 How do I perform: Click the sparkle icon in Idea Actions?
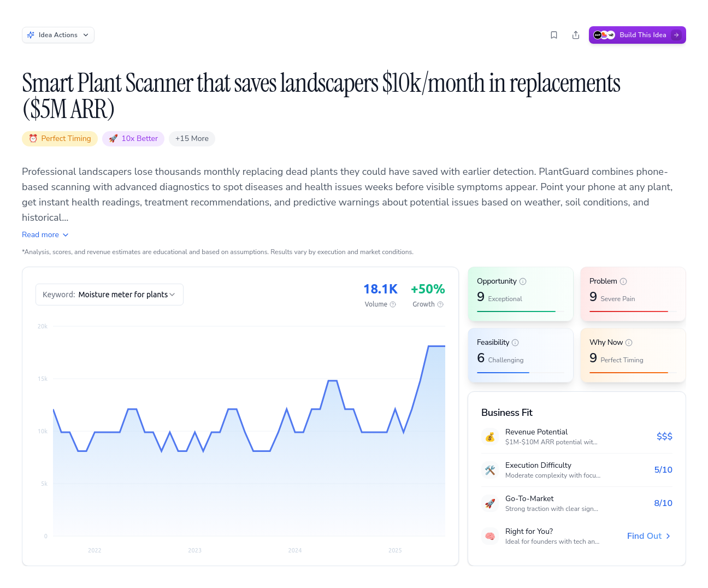(x=31, y=35)
